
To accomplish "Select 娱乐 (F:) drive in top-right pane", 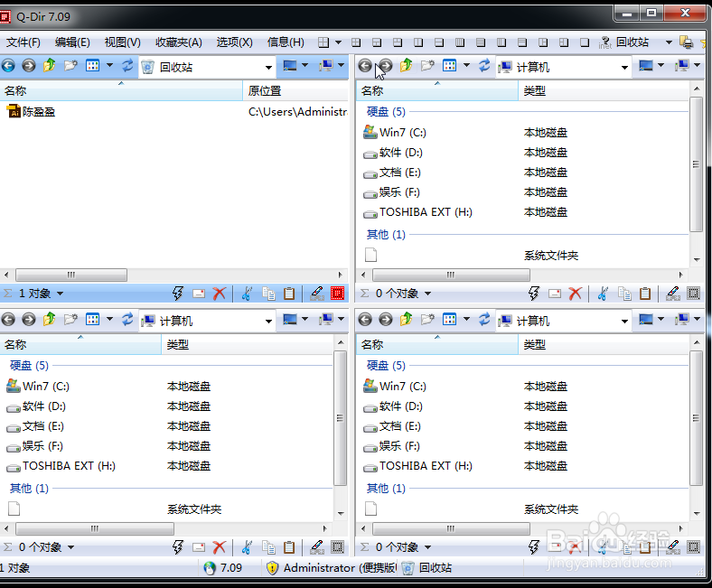I will pos(392,192).
